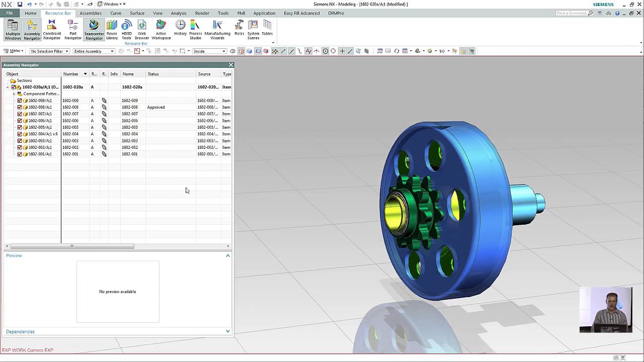Toggle checkbox for 1602-007/A;1
Screen dimensions: 644x362
click(20, 114)
